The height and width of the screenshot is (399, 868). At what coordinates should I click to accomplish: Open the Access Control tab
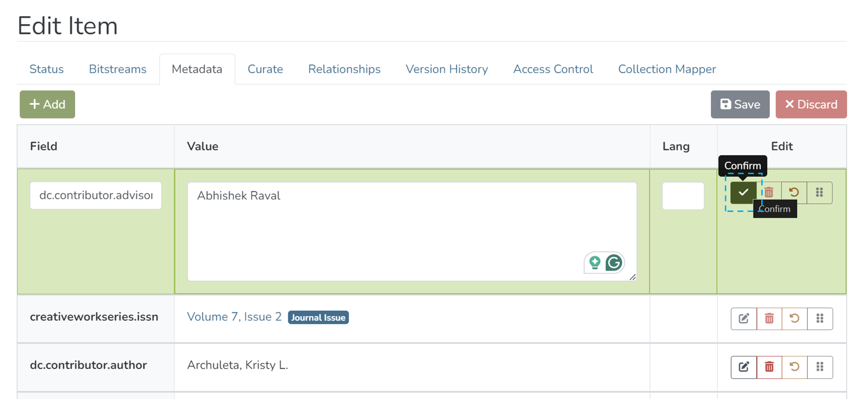(x=552, y=69)
